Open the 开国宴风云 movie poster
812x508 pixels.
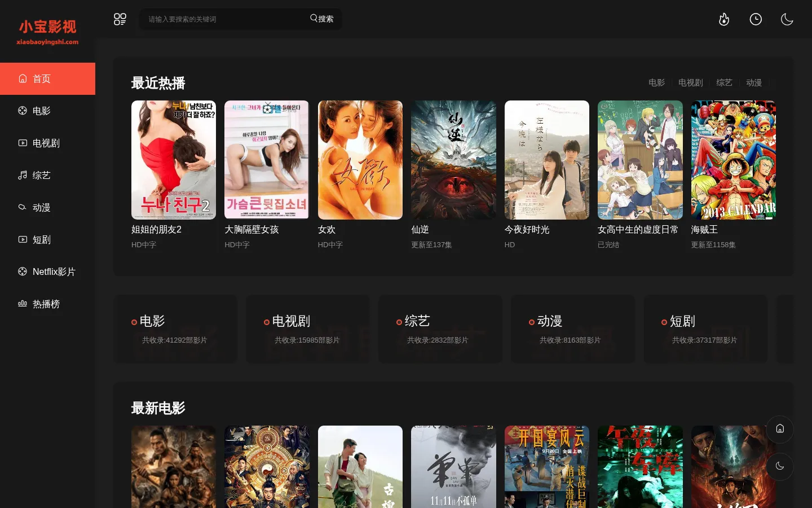(547, 467)
